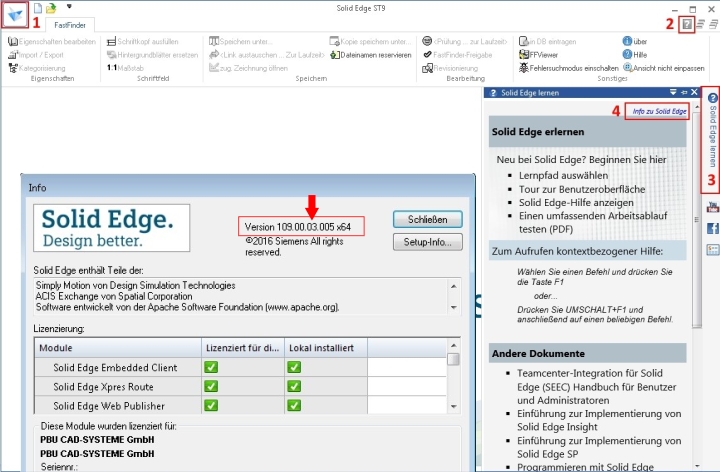
Task: Open Kategorisierung command
Action: tap(37, 68)
